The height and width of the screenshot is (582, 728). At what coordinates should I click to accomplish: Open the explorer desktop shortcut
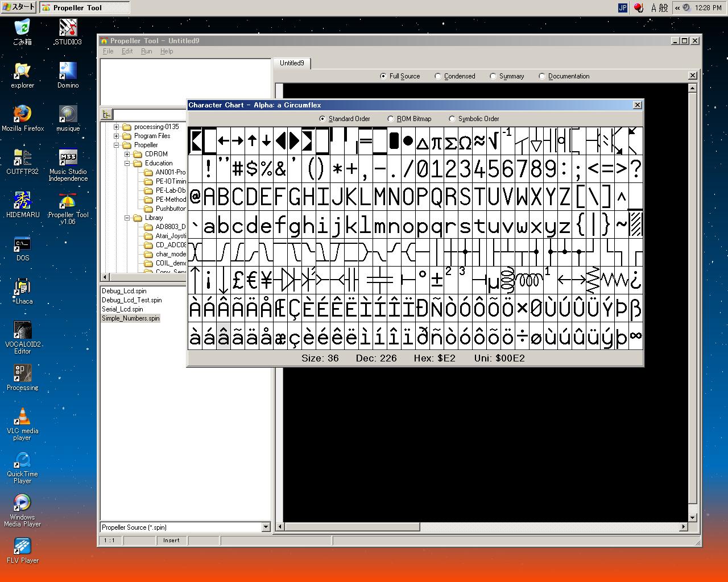click(22, 75)
